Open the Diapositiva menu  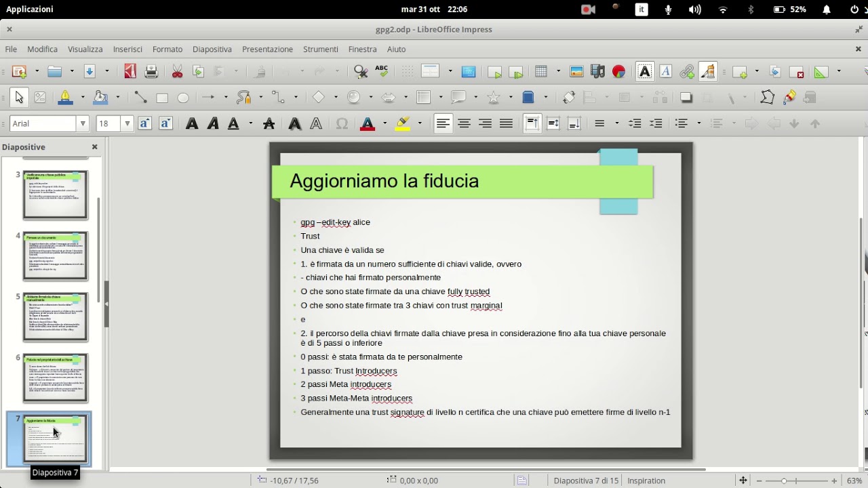tap(212, 49)
